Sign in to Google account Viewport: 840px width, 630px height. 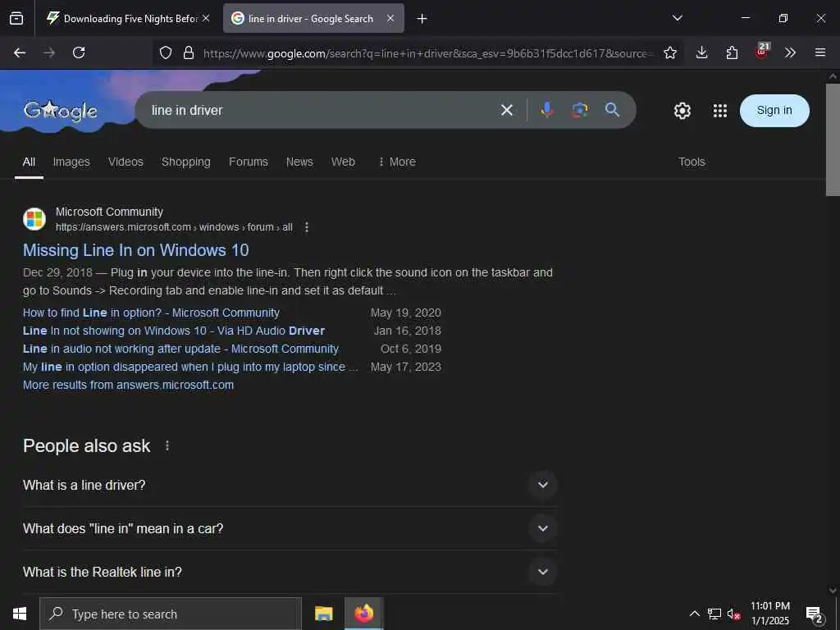tap(774, 111)
